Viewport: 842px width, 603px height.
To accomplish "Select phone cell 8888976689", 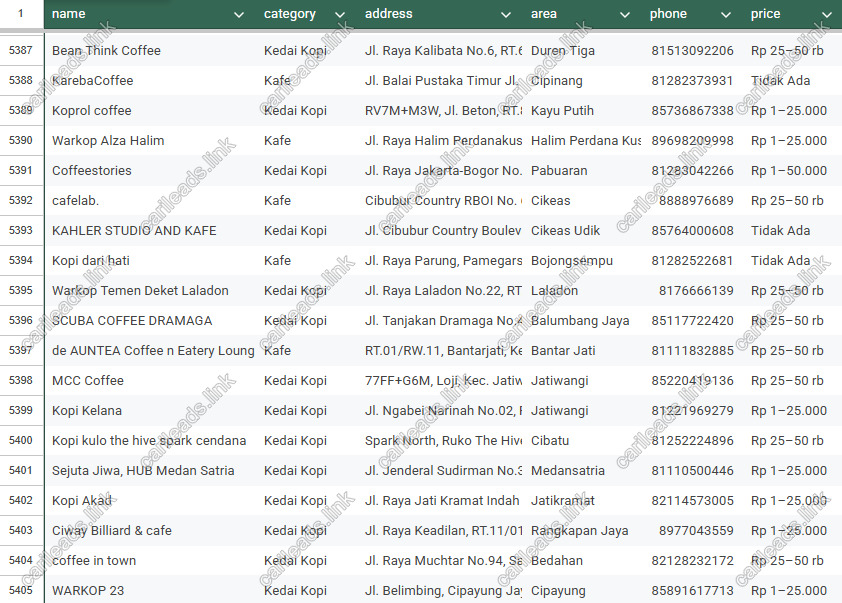I will point(692,200).
